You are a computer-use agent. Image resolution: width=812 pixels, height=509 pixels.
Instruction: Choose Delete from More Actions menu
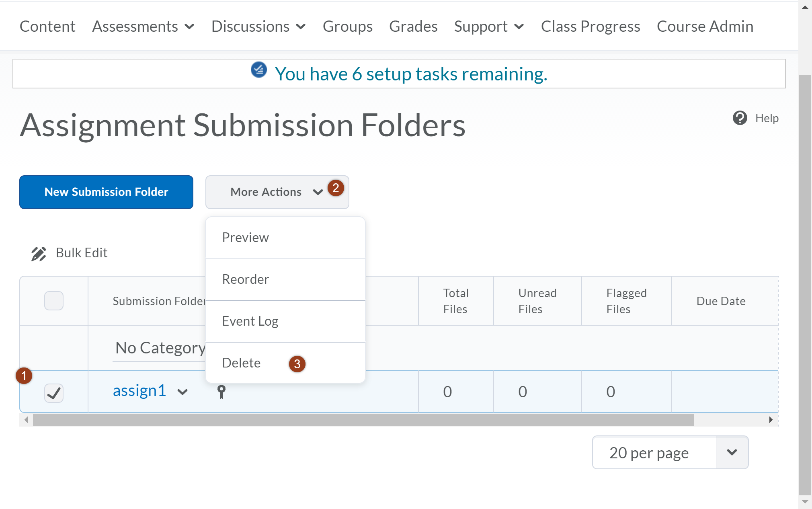(x=285, y=363)
